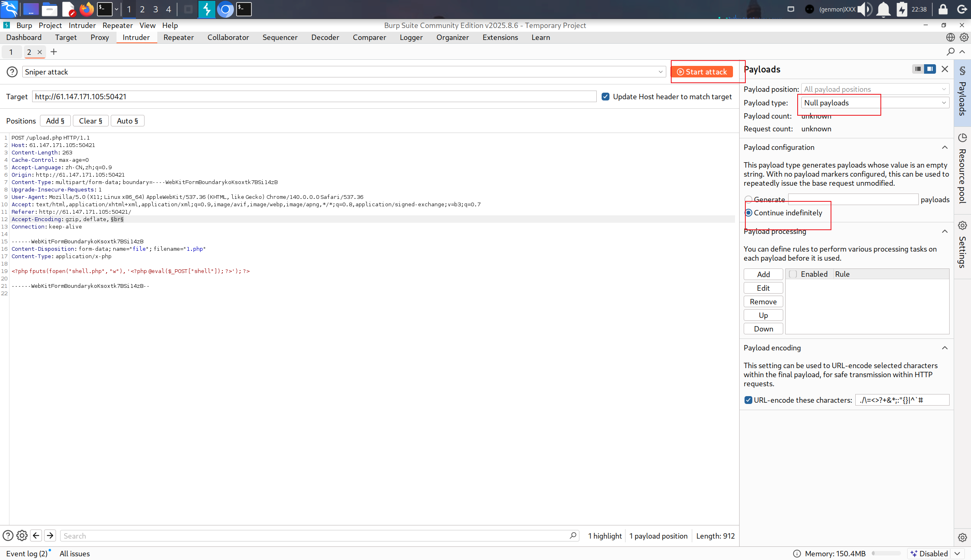Go to previous search match arrow
This screenshot has height=560, width=971.
(x=36, y=535)
